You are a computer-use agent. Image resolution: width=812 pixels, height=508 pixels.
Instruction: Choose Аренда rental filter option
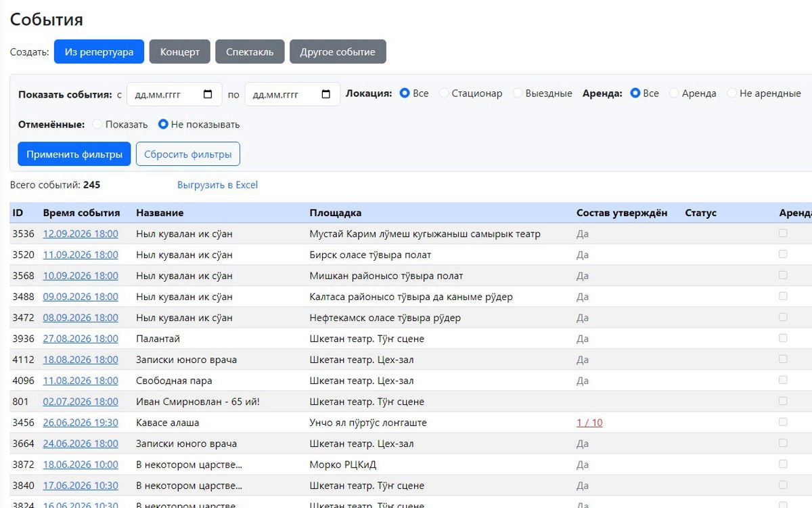coord(674,93)
